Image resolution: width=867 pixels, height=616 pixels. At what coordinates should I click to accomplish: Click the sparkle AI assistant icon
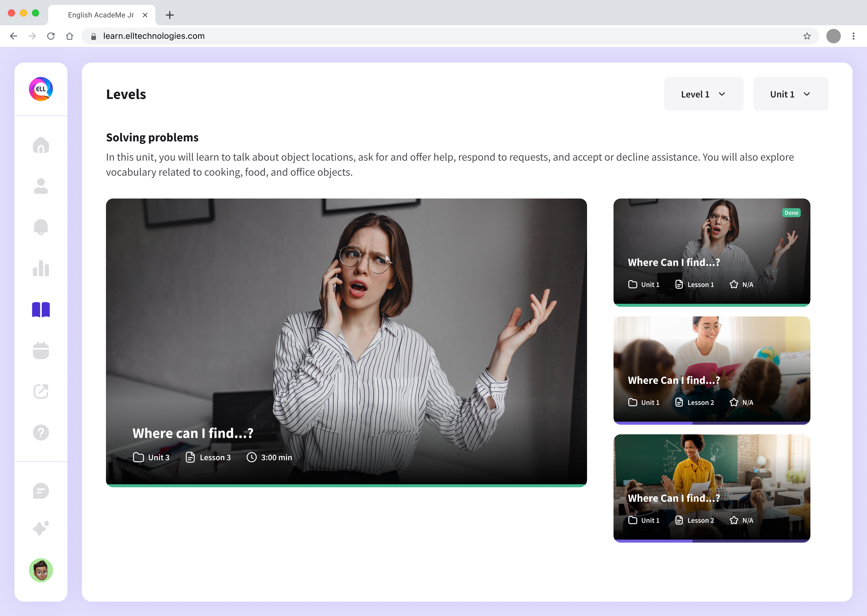click(x=41, y=528)
